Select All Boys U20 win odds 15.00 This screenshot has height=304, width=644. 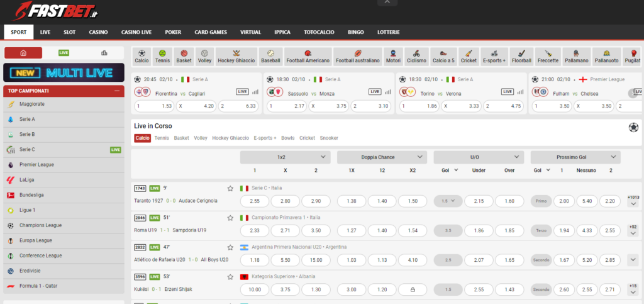pos(316,260)
